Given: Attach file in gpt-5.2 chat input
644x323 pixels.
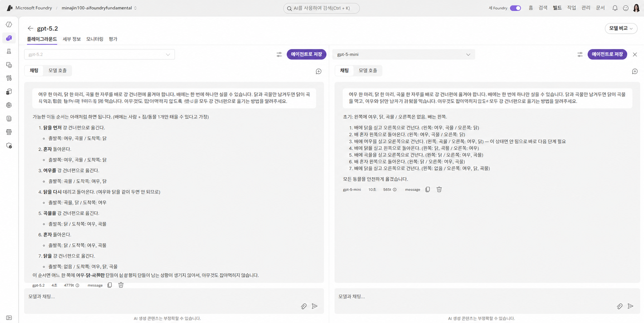Looking at the screenshot, I should [304, 306].
